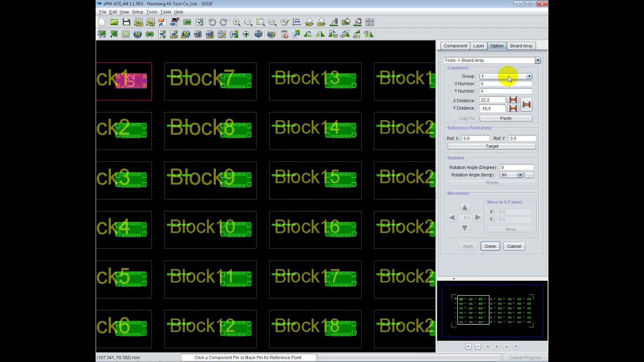Save with the floppy disk icon

click(126, 22)
